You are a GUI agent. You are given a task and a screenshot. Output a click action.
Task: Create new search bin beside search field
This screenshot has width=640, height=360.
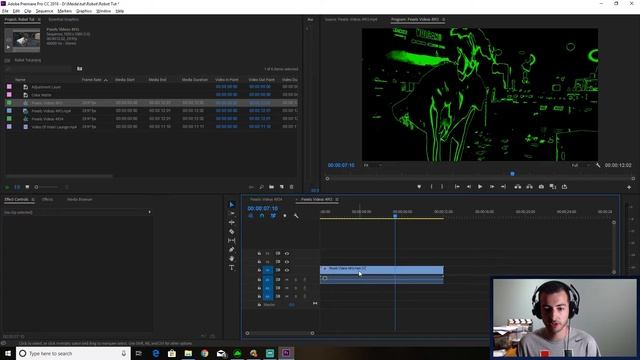point(80,69)
